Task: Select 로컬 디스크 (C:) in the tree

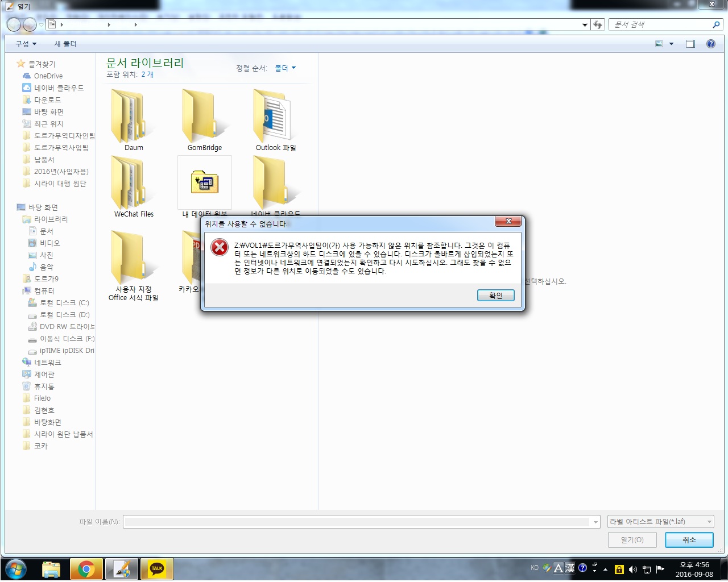Action: pos(64,303)
